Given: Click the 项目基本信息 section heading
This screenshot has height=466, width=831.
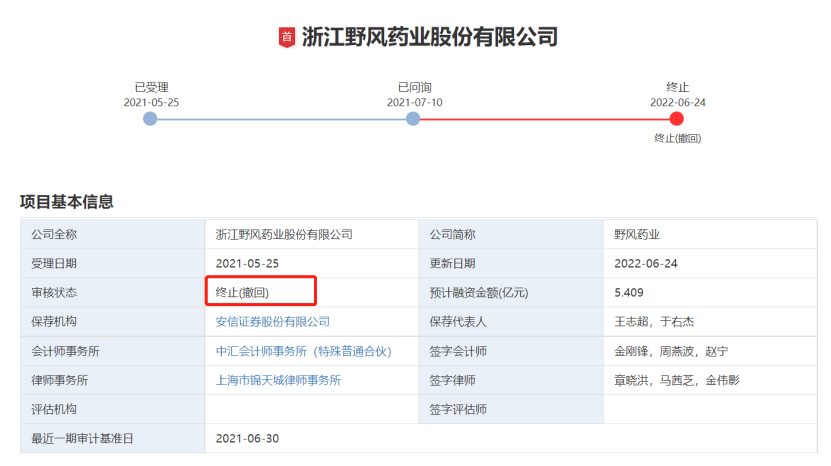Looking at the screenshot, I should [67, 202].
